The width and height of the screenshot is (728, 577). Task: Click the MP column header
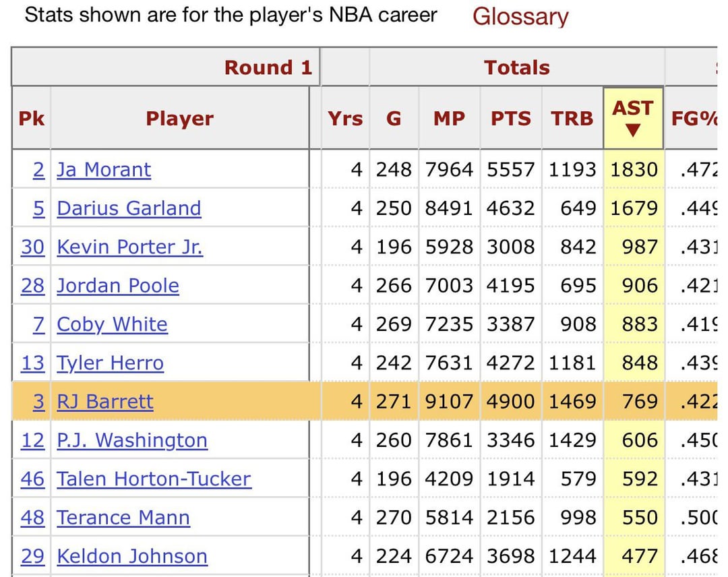pos(449,119)
